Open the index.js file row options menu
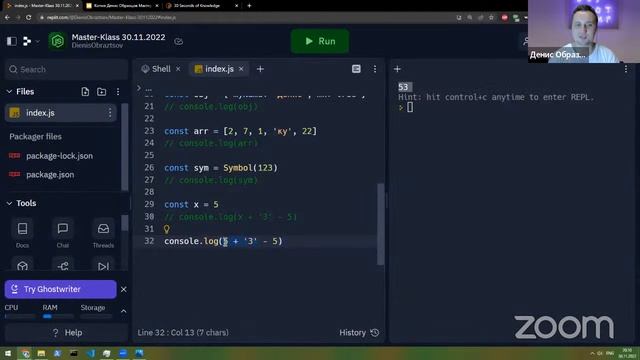Image resolution: width=640 pixels, height=360 pixels. point(109,113)
